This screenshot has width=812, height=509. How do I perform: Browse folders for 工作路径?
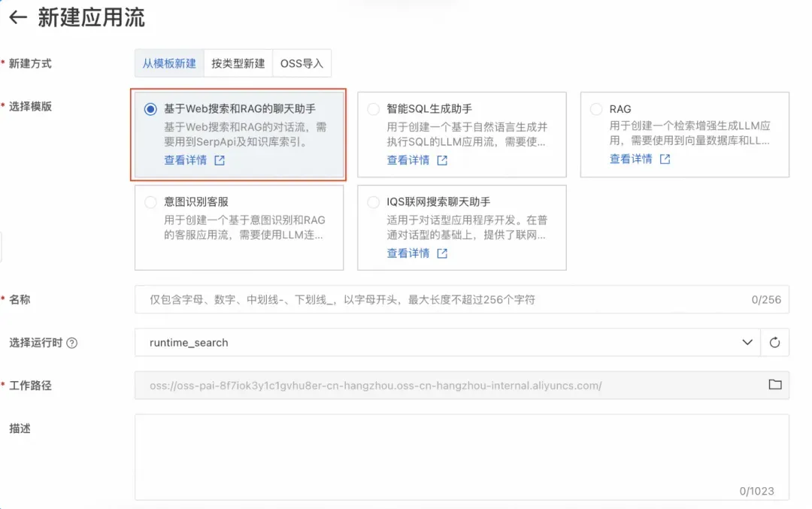775,385
